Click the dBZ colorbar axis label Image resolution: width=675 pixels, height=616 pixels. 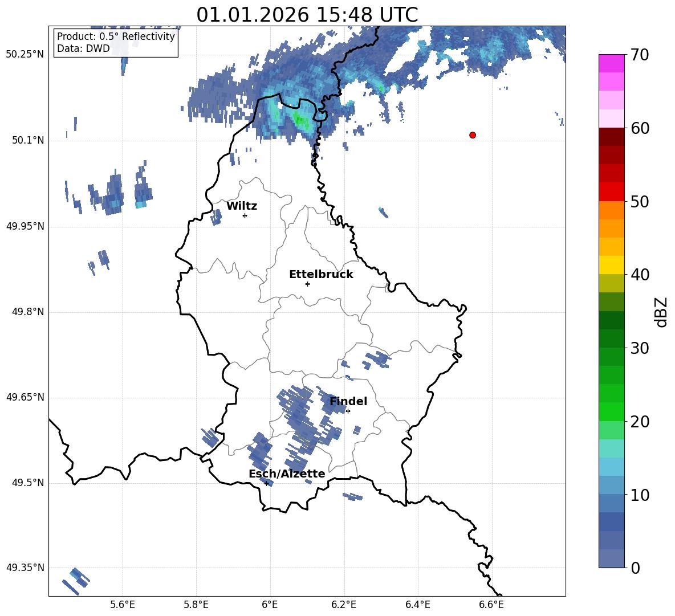(x=661, y=312)
